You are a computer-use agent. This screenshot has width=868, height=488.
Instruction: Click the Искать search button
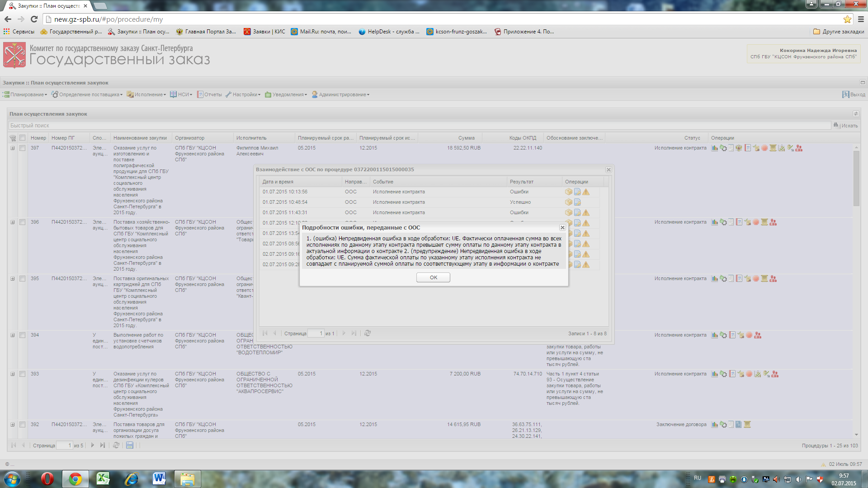click(846, 126)
